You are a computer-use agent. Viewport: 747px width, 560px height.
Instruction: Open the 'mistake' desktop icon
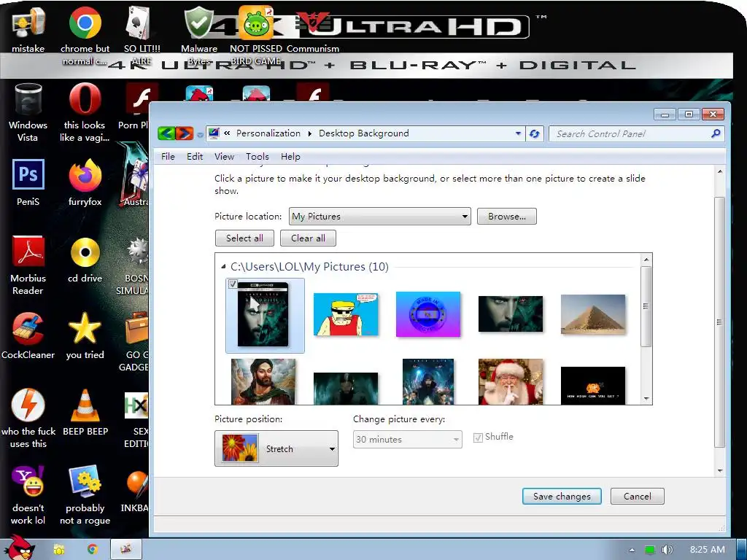[x=28, y=29]
